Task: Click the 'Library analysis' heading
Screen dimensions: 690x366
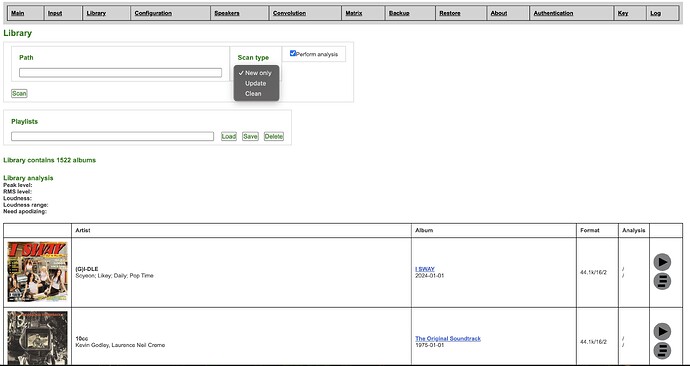Action: click(x=28, y=178)
